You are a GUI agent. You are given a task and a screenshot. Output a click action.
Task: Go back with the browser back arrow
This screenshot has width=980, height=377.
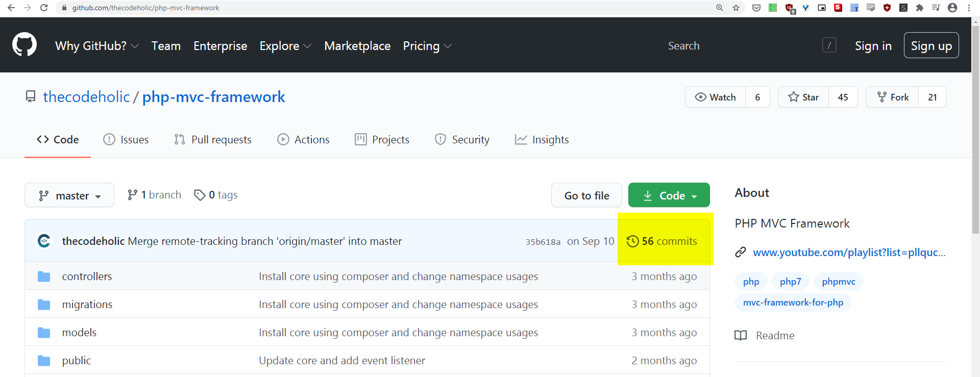[x=11, y=8]
